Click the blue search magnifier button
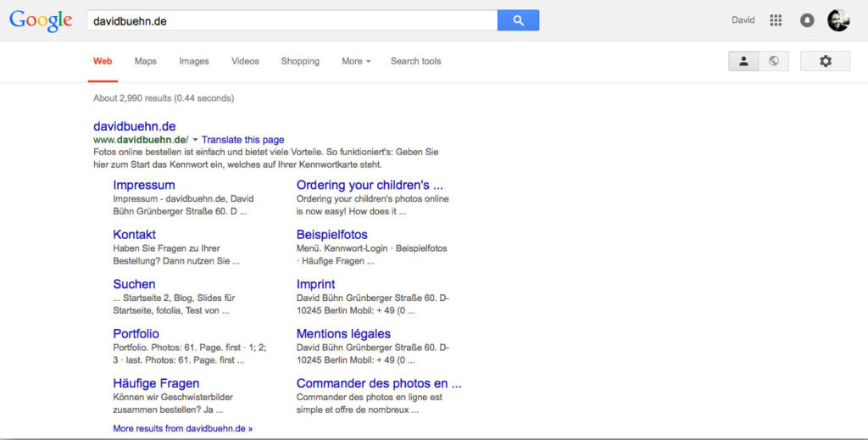Viewport: 868px width, 440px height. [x=518, y=20]
